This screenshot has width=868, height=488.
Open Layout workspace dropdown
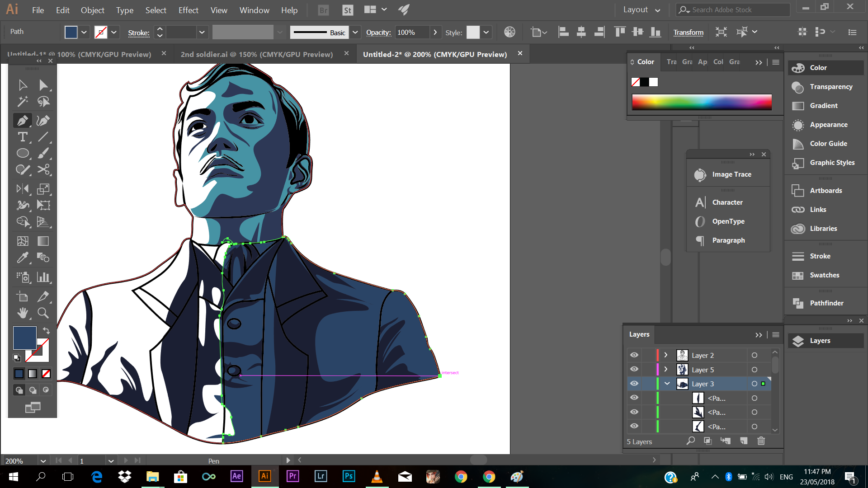point(642,9)
